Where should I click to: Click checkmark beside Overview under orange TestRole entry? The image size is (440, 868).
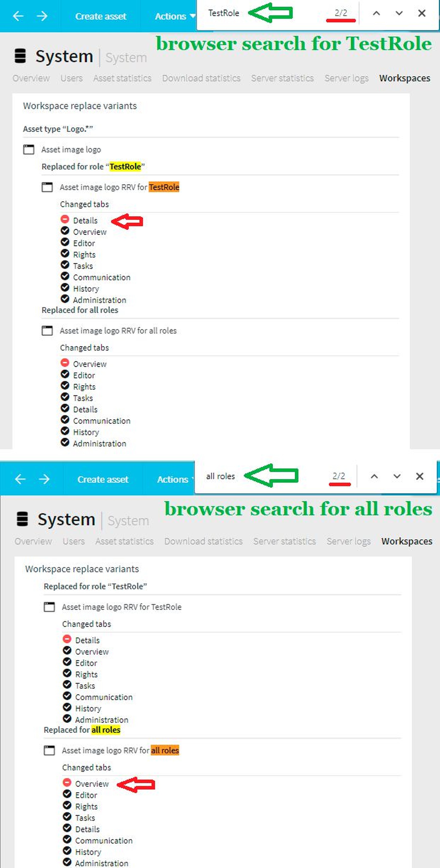tap(65, 231)
